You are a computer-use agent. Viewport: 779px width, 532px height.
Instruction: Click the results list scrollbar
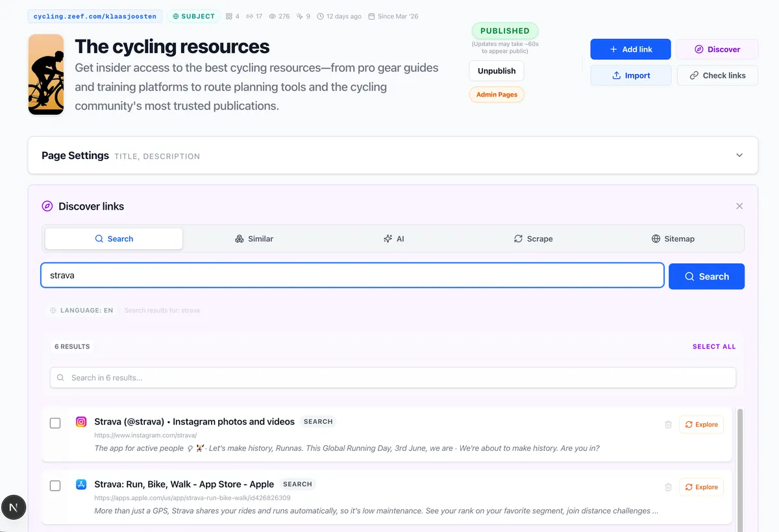coord(740,470)
